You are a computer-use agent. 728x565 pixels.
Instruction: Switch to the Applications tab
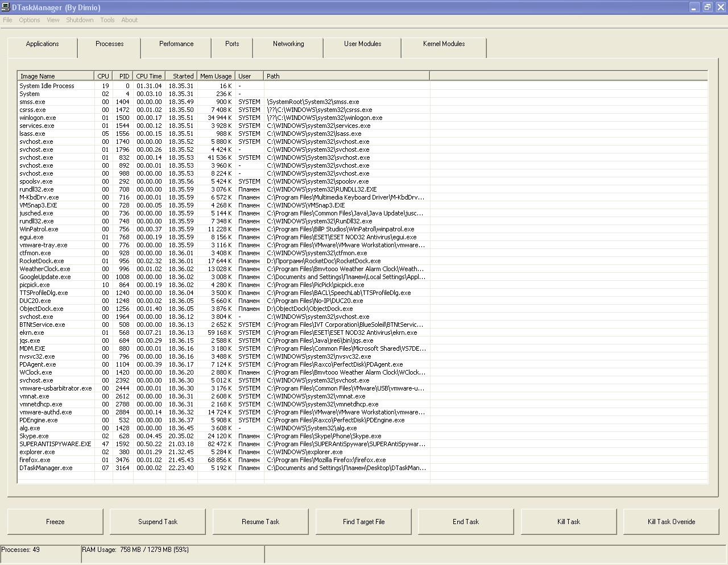43,44
